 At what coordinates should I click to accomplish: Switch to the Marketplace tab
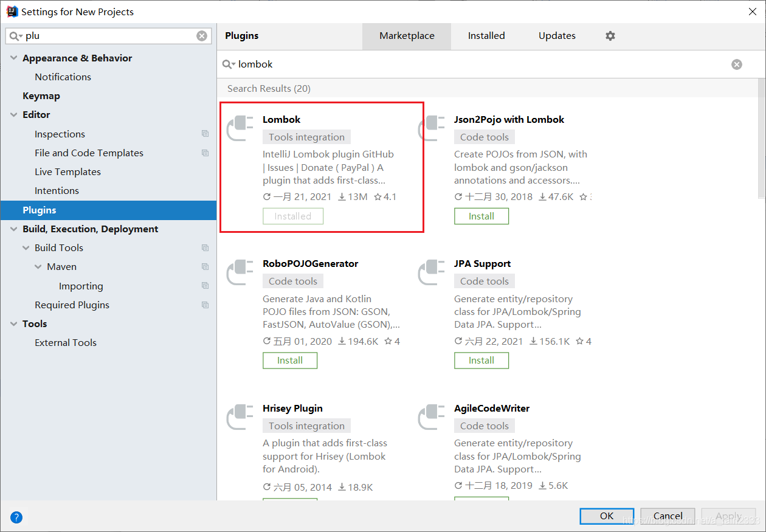click(x=407, y=36)
